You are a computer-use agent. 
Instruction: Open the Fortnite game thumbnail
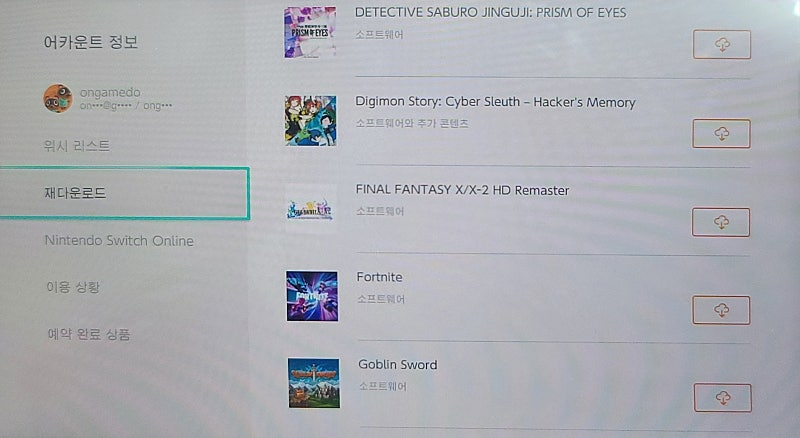312,296
